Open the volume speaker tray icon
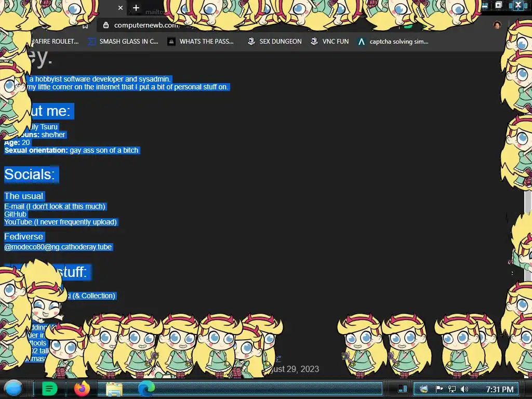532x399 pixels. pyautogui.click(x=464, y=389)
